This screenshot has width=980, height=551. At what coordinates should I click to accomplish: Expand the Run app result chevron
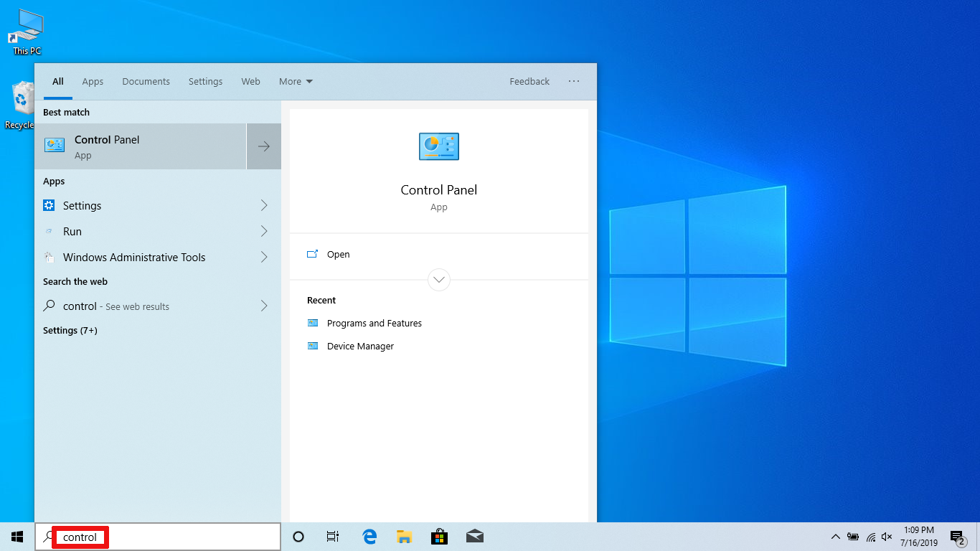pos(264,232)
